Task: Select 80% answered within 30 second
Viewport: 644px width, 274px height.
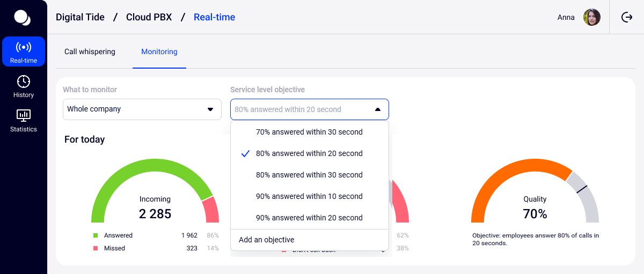Action: pos(309,175)
